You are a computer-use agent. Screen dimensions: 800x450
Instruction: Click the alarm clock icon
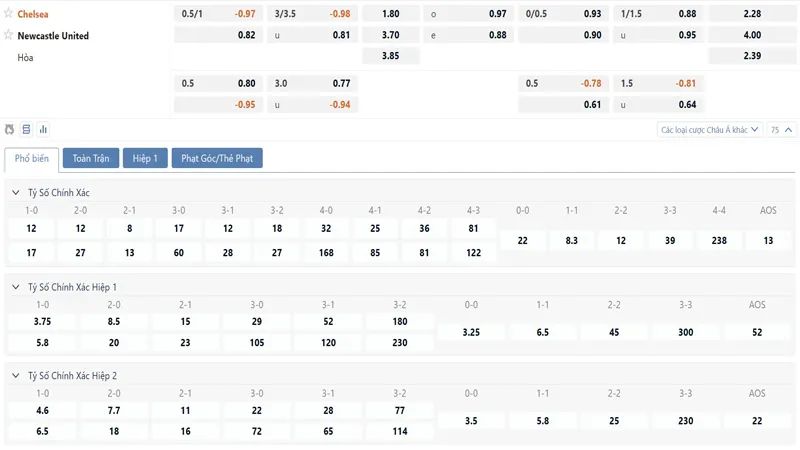point(10,129)
